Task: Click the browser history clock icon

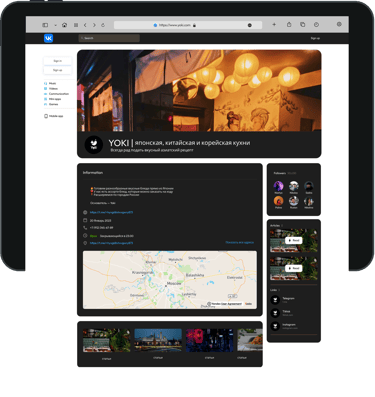Action: (316, 25)
